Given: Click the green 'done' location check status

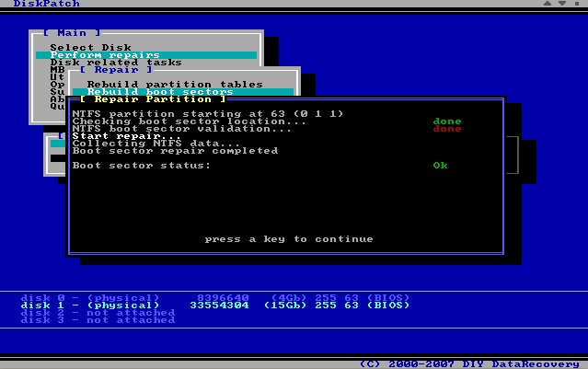Looking at the screenshot, I should (447, 121).
